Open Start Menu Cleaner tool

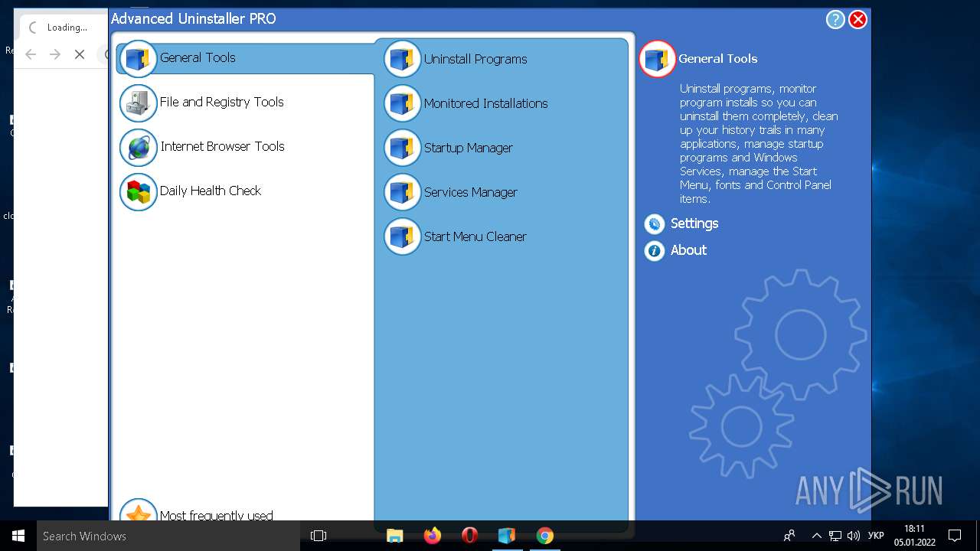[x=475, y=236]
